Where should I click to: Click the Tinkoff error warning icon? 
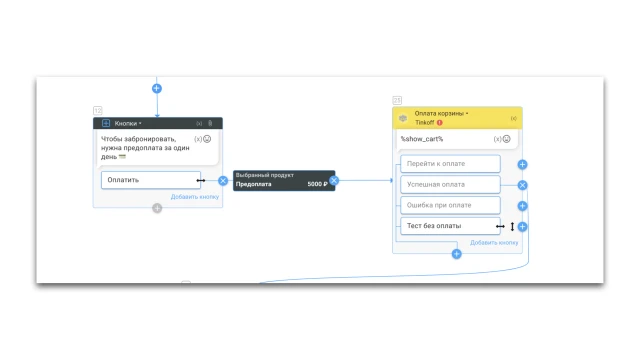[x=440, y=122]
